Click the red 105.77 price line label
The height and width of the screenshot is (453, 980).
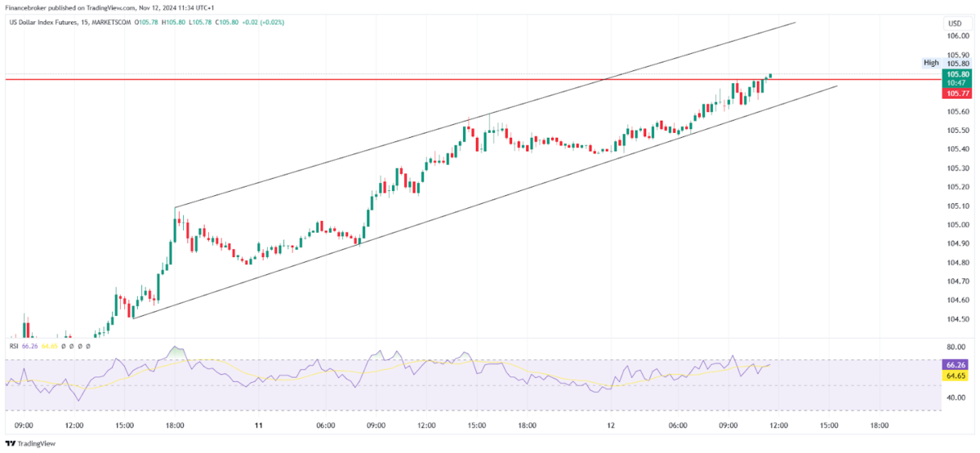coord(958,93)
